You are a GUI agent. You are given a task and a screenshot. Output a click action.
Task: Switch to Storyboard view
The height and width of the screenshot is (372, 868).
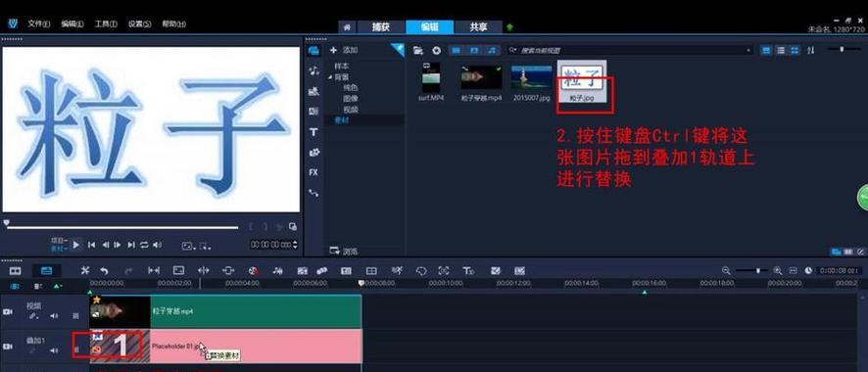click(x=16, y=271)
